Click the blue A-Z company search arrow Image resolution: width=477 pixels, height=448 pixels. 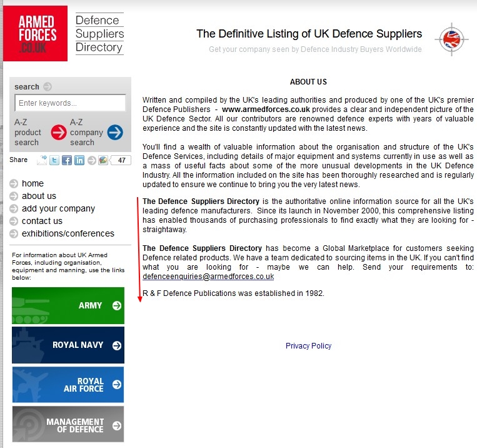click(115, 133)
